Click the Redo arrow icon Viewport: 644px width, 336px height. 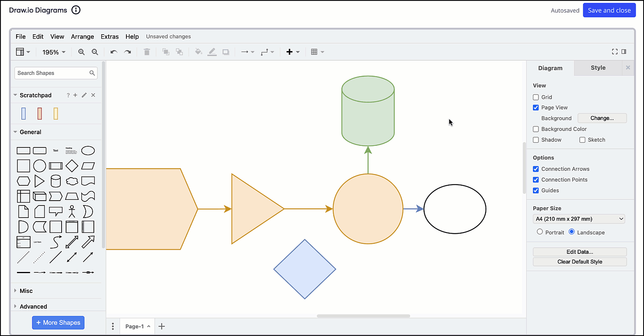128,52
